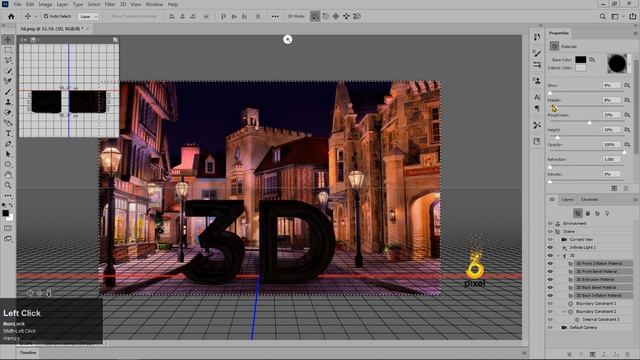Select the Zoom tool
The image size is (640, 360).
point(8,185)
